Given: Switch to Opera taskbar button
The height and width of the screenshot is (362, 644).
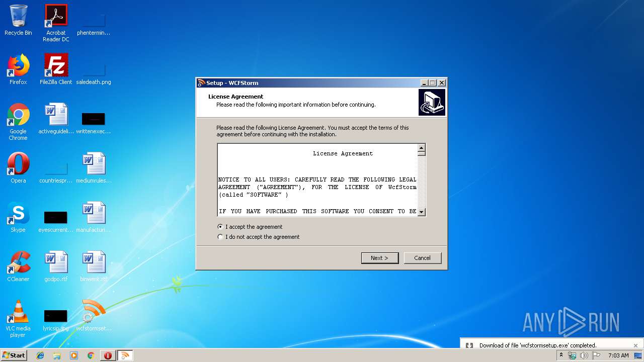Looking at the screenshot, I should 108,355.
